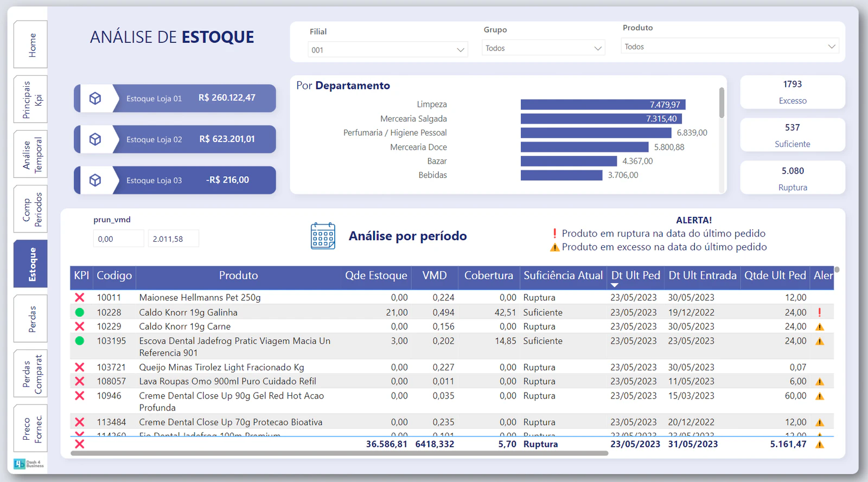Click the green KPI dot for code 103195
This screenshot has width=868, height=482.
(x=80, y=341)
